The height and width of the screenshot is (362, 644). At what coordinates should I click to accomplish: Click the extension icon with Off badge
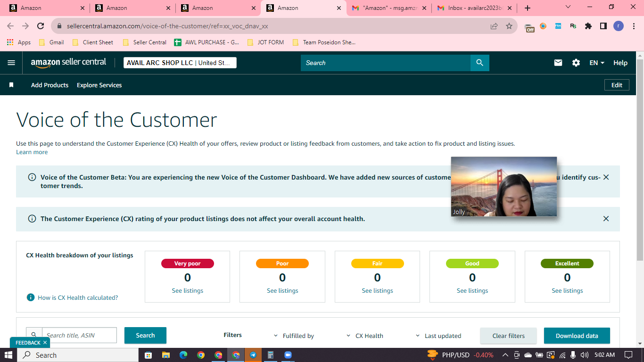click(x=529, y=27)
